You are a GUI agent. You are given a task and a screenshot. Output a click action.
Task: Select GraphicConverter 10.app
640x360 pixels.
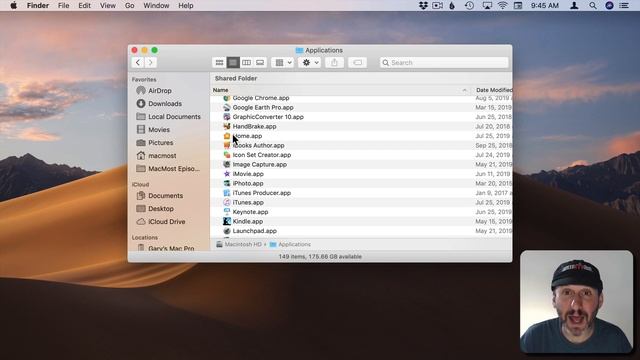[x=268, y=117]
